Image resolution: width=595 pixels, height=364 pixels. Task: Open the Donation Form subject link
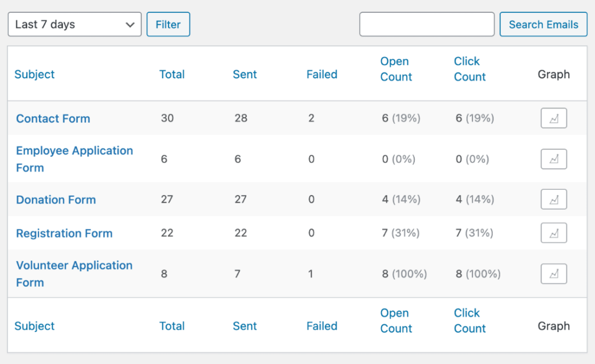pos(56,200)
